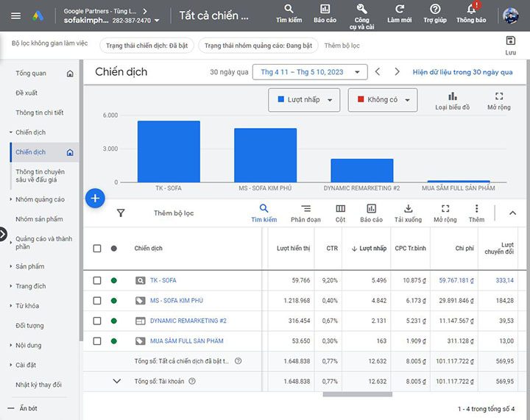
Task: Open Trợ giúp help icon
Action: [x=435, y=14]
